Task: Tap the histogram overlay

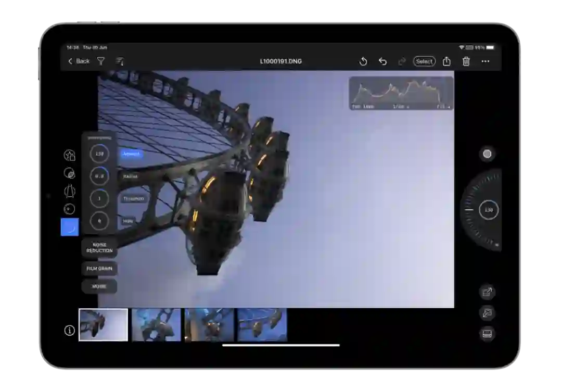Action: 401,93
